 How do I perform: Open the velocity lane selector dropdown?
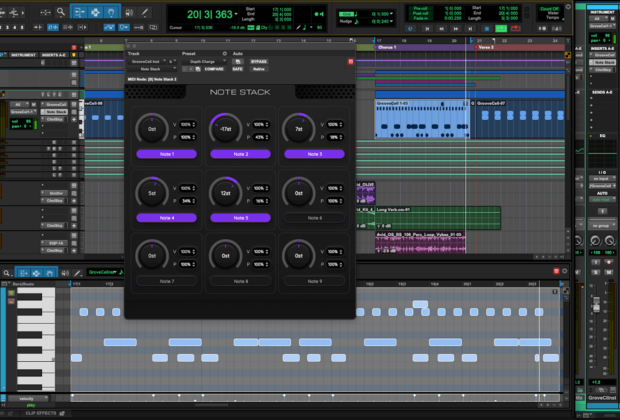point(28,399)
